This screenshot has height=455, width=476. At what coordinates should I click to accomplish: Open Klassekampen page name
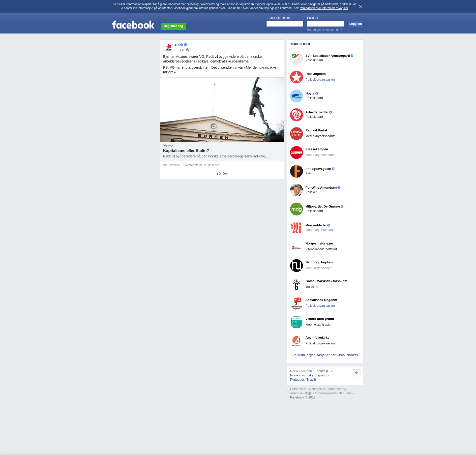pyautogui.click(x=317, y=149)
